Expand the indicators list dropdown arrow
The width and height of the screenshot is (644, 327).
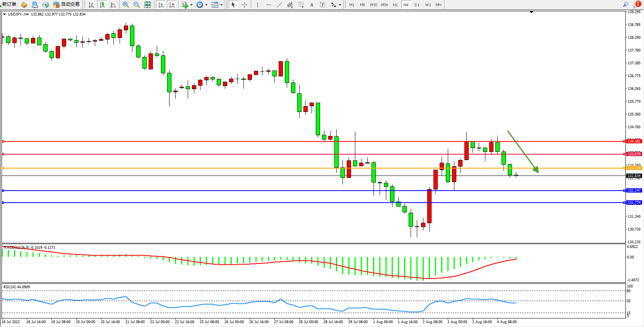tap(191, 5)
